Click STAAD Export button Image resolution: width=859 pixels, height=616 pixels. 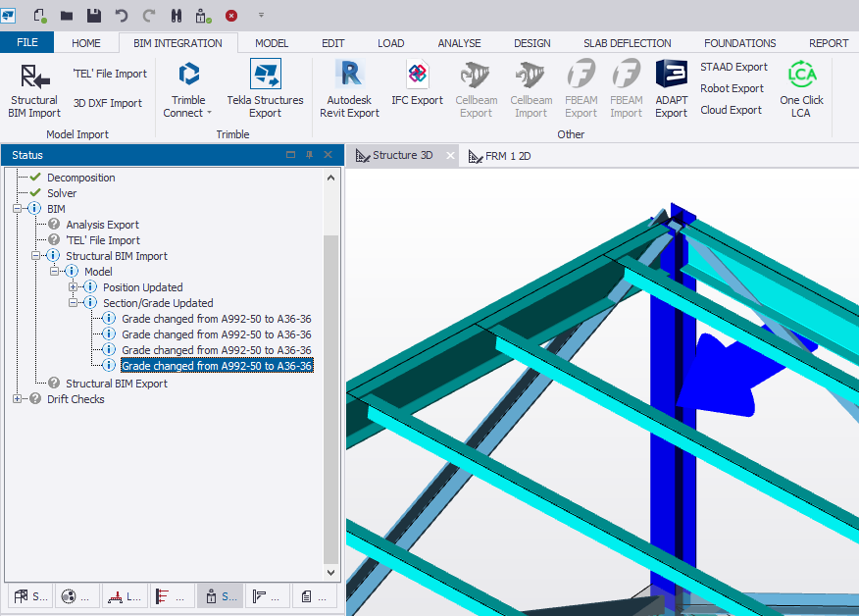pyautogui.click(x=733, y=67)
